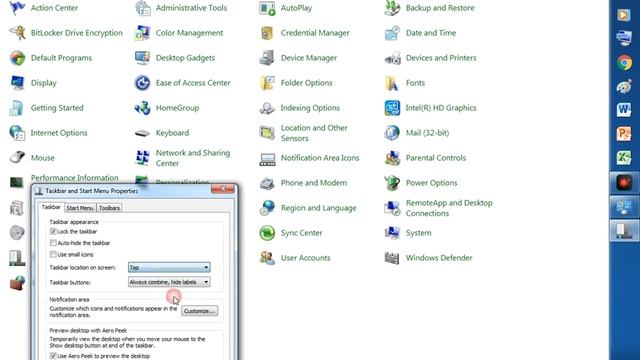Click the Getting Started icon
This screenshot has width=640, height=360.
pos(17,108)
